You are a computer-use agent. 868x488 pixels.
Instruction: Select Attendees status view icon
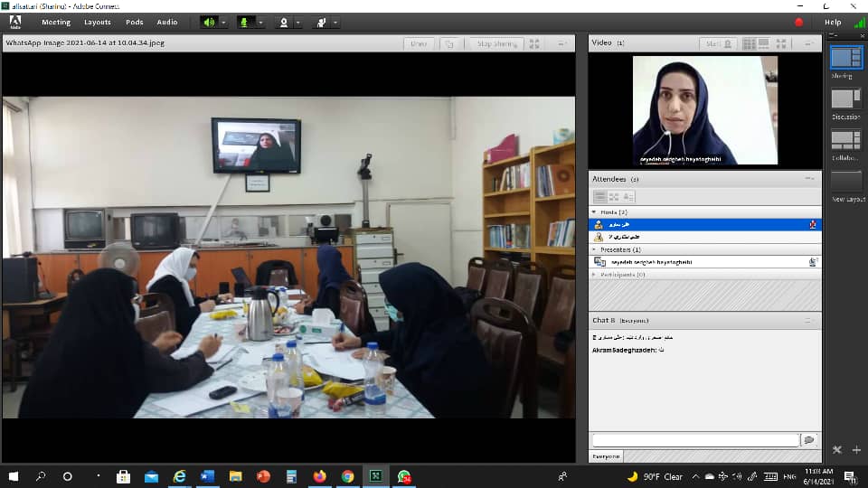pos(628,196)
